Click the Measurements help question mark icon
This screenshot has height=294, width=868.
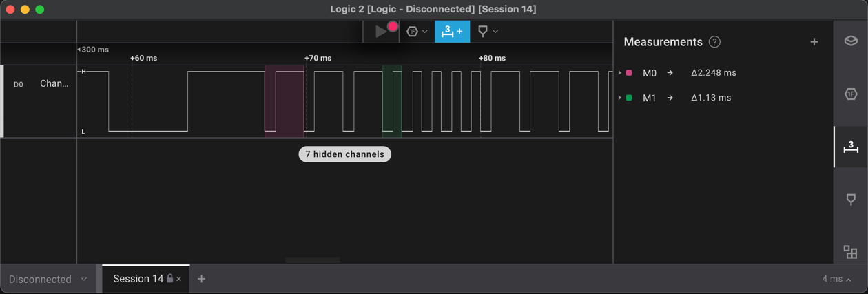tap(714, 42)
